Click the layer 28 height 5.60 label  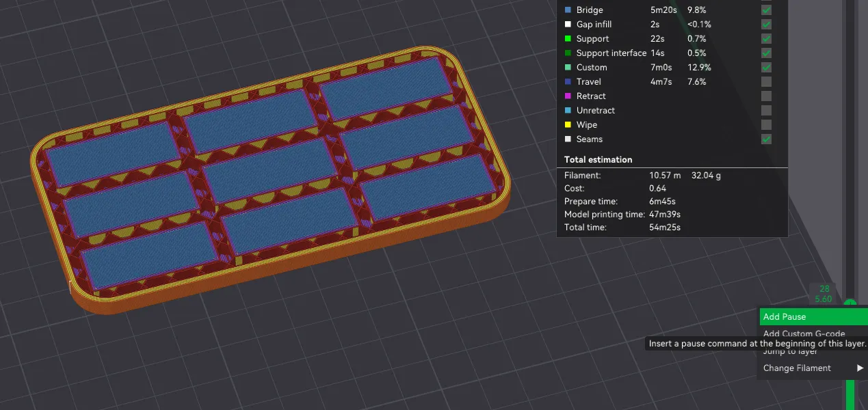click(x=824, y=294)
